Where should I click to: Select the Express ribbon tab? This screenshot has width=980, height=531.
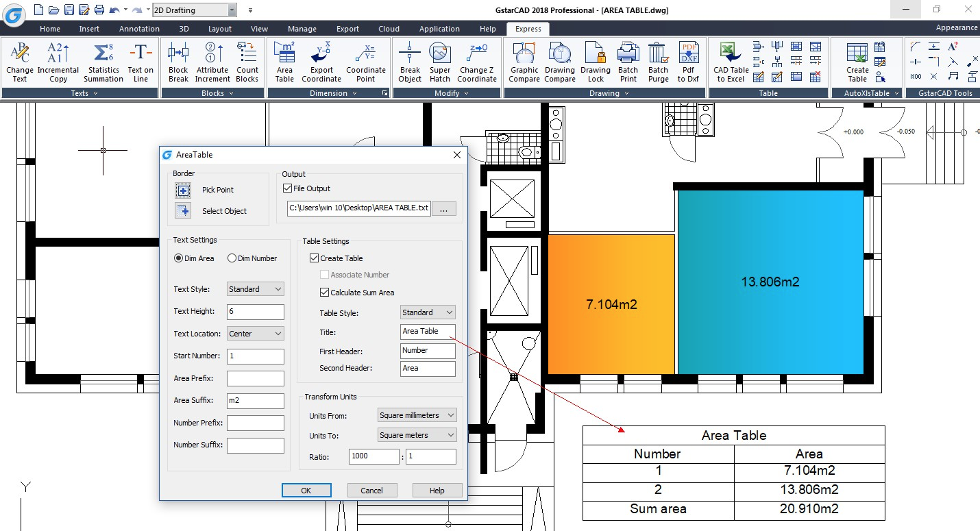(x=528, y=29)
